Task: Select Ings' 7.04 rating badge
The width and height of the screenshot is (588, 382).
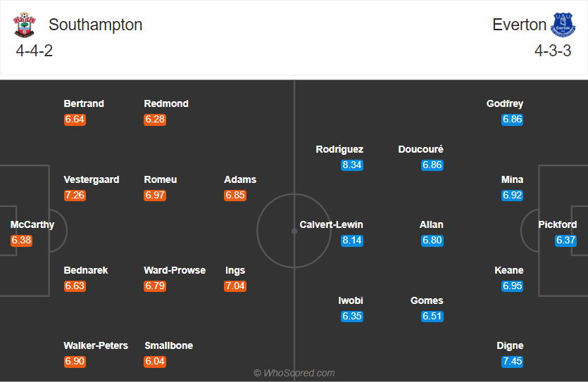Action: click(x=235, y=286)
